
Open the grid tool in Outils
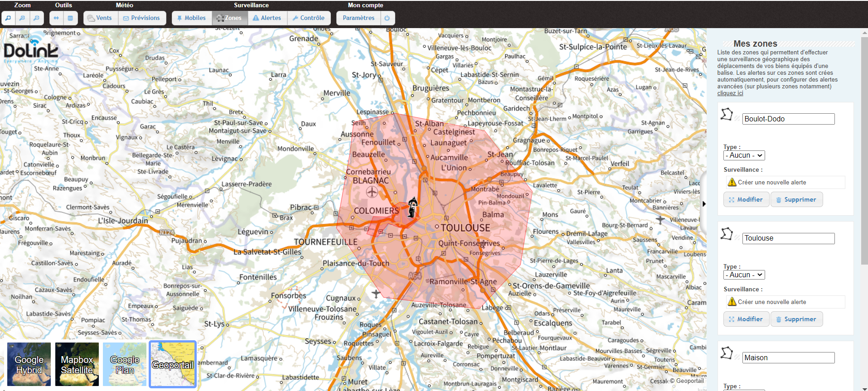[70, 18]
